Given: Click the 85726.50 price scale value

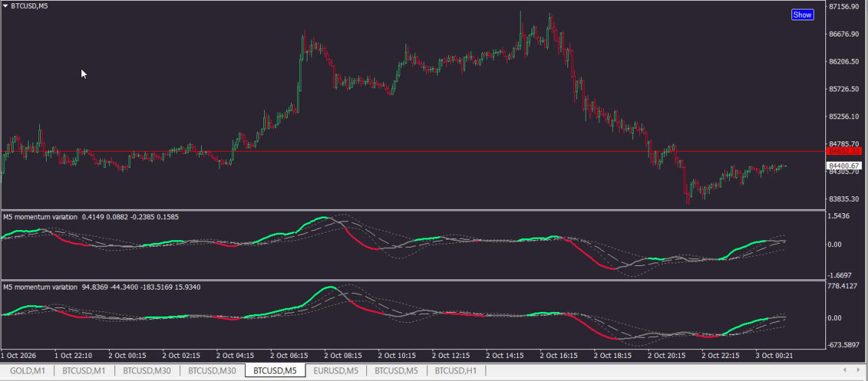Looking at the screenshot, I should [x=844, y=89].
